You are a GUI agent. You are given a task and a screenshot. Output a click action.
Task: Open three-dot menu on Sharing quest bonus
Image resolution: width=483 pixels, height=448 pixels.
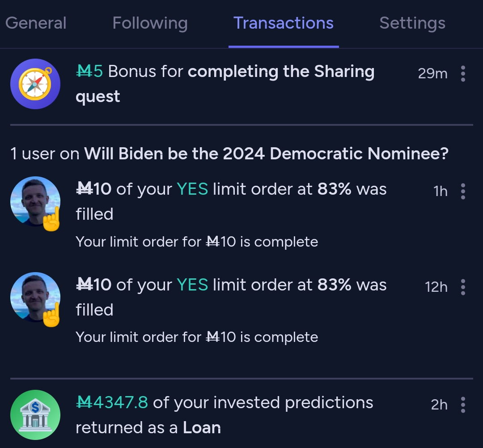(x=463, y=74)
